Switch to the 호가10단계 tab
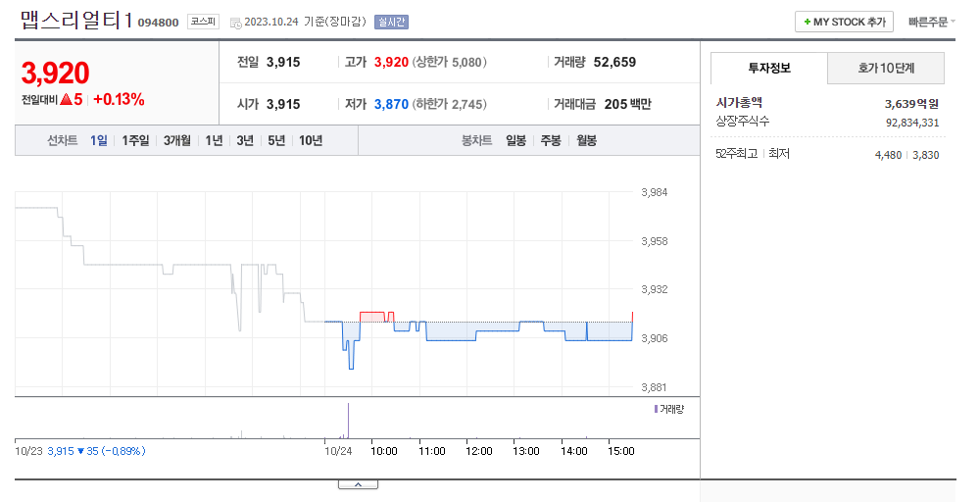This screenshot has width=980, height=502. 886,68
